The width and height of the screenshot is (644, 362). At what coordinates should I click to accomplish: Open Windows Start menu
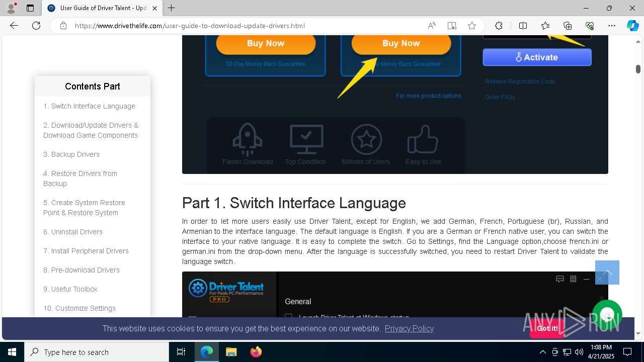click(x=12, y=352)
